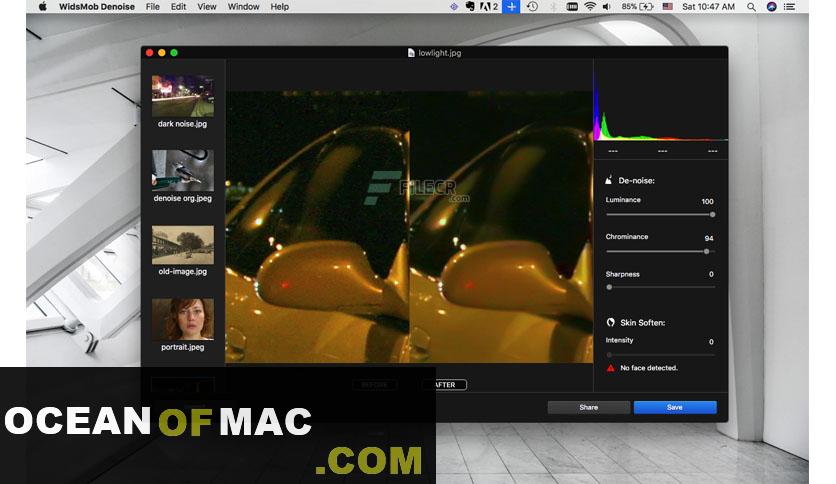Open Notification Center list icon
The image size is (836, 484).
click(x=790, y=6)
